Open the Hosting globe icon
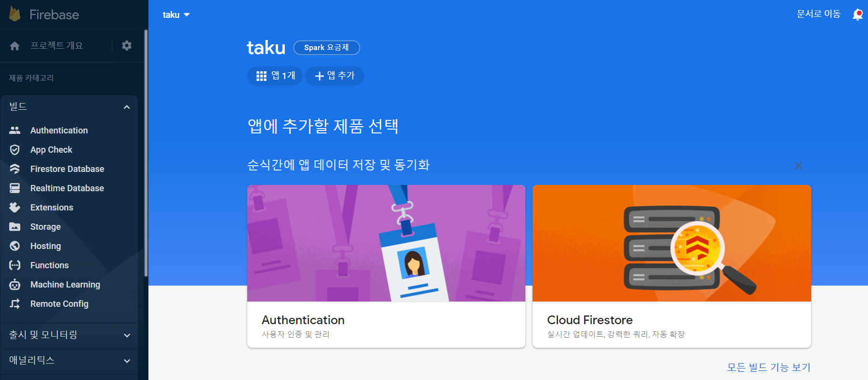Image resolution: width=868 pixels, height=380 pixels. (x=15, y=246)
